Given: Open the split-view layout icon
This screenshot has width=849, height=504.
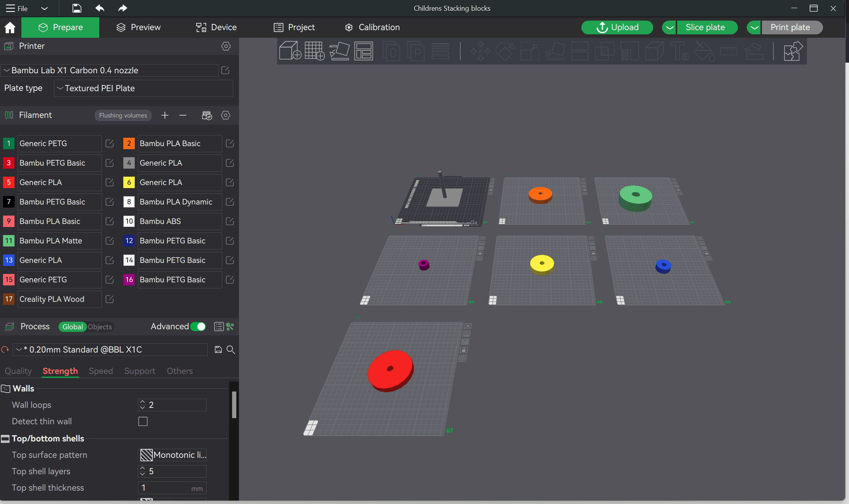Looking at the screenshot, I should pos(362,51).
